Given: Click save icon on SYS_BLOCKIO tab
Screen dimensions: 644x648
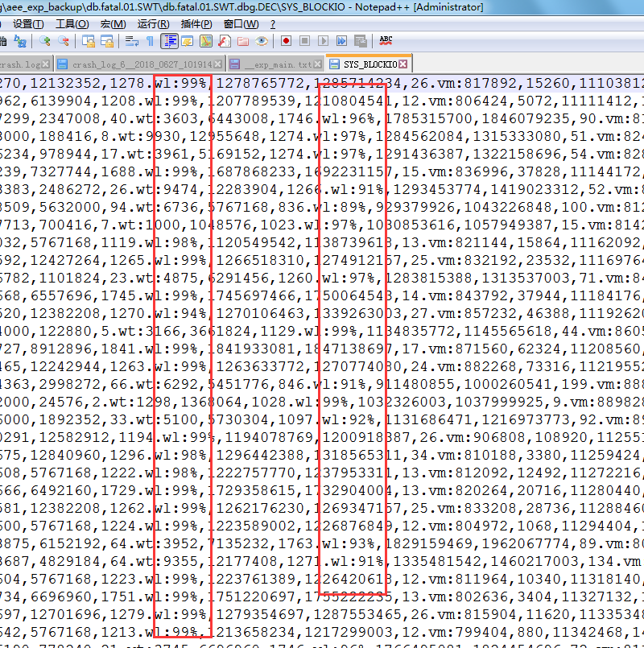Looking at the screenshot, I should coord(334,64).
